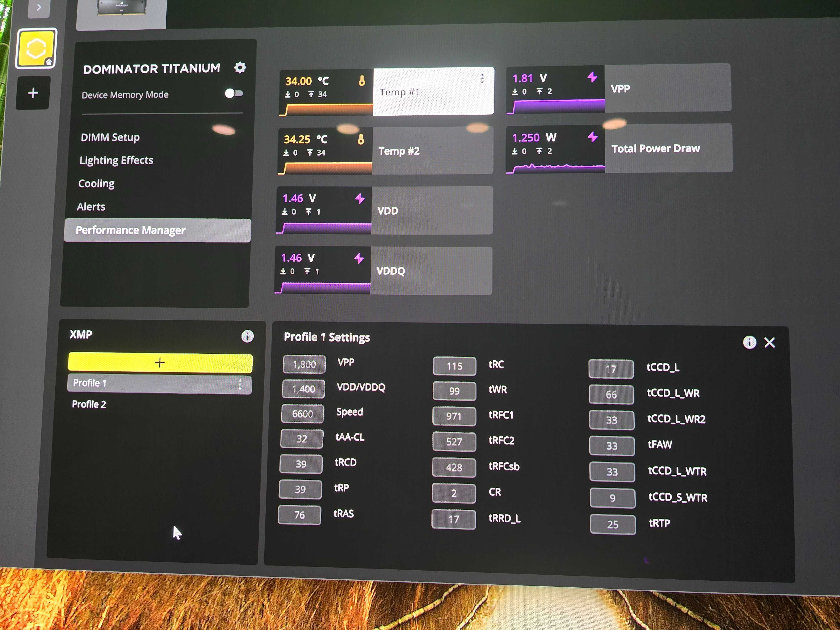Image resolution: width=840 pixels, height=630 pixels.
Task: Edit the tCCD_S_WTR value field 9
Action: 613,498
